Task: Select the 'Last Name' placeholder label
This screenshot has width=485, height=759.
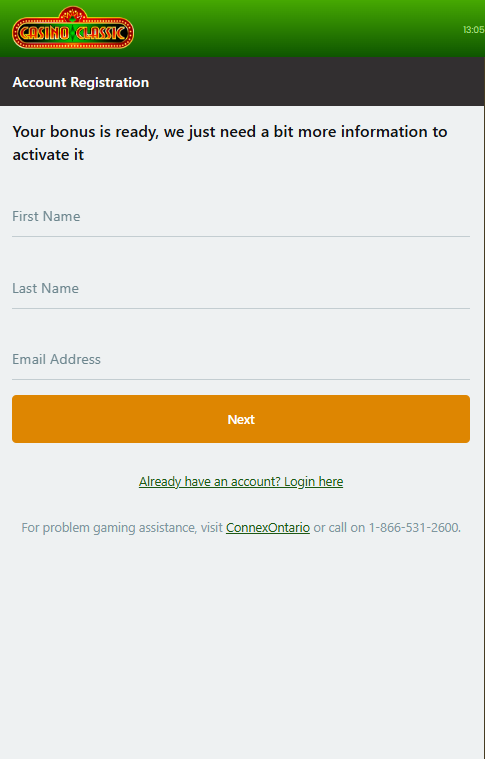Action: pos(45,288)
